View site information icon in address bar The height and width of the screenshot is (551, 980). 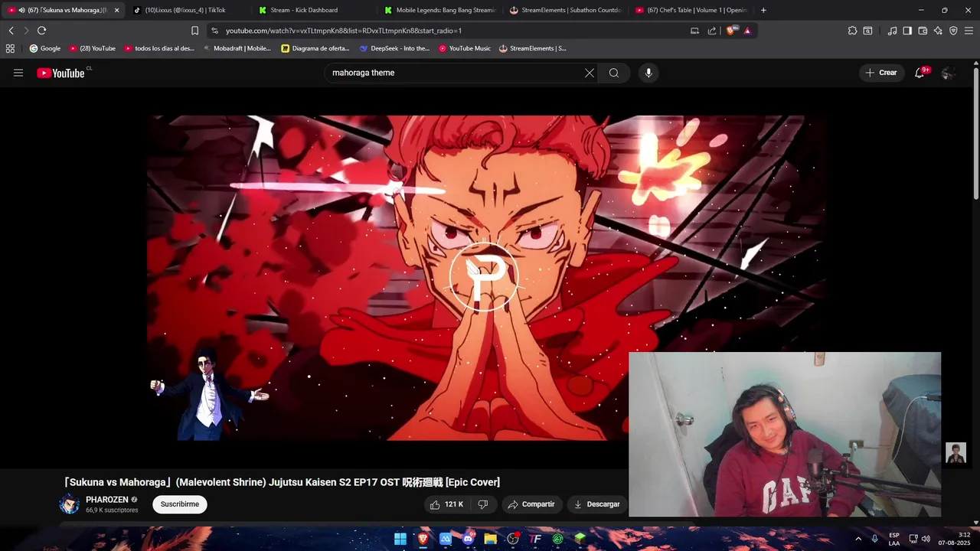click(214, 31)
